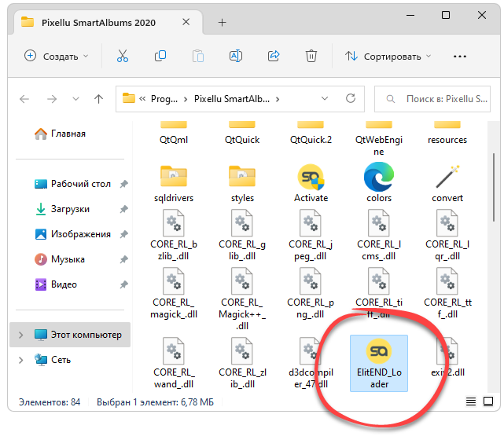Viewport: 504px width, 440px height.
Task: Open Рабочий стол in sidebar
Action: tap(73, 184)
